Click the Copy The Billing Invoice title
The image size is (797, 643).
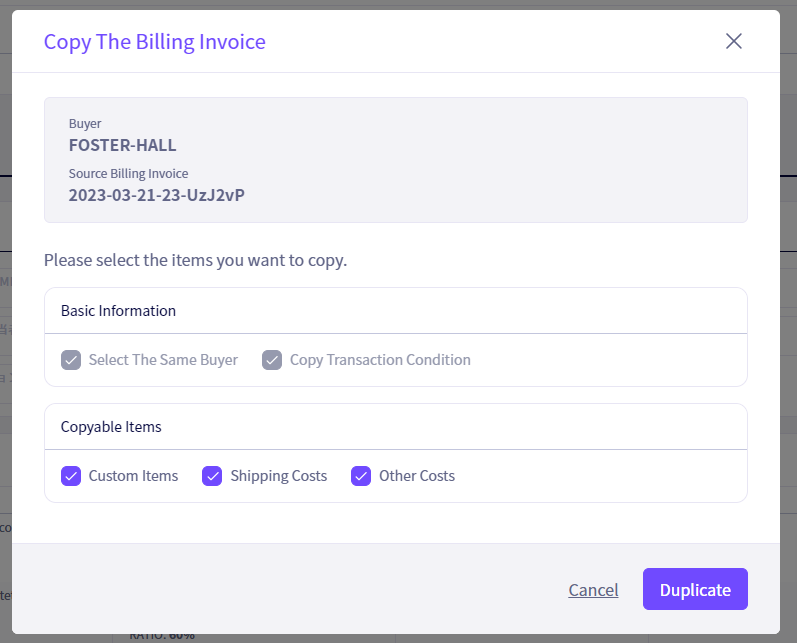tap(155, 42)
